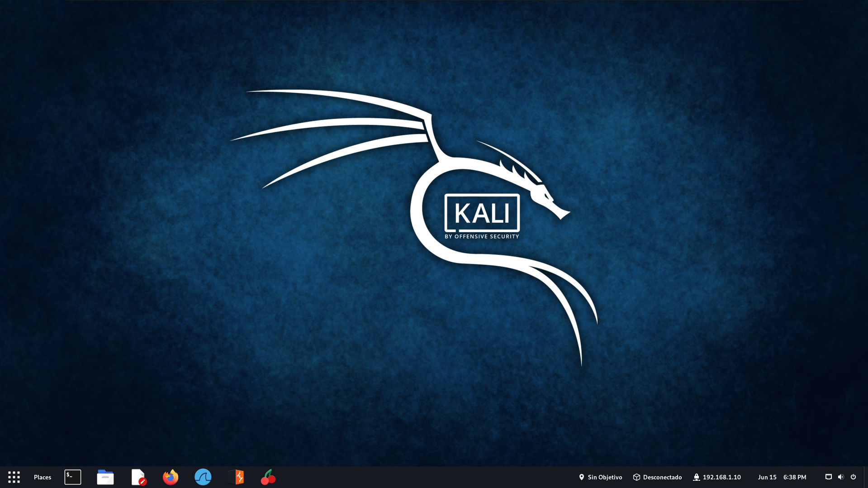Click the network icon beside the IP address
This screenshot has width=868, height=488.
click(x=697, y=477)
